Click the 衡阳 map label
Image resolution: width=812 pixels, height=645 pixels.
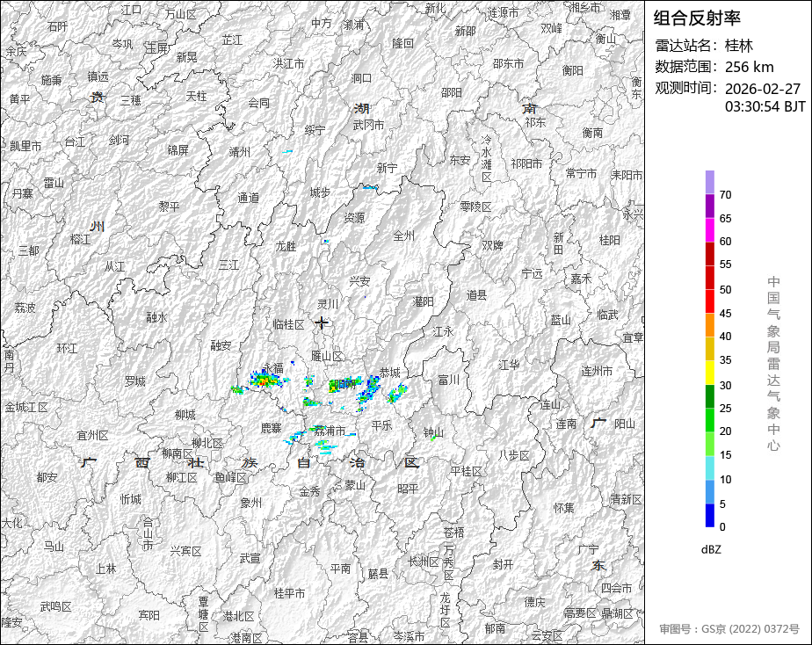573,70
